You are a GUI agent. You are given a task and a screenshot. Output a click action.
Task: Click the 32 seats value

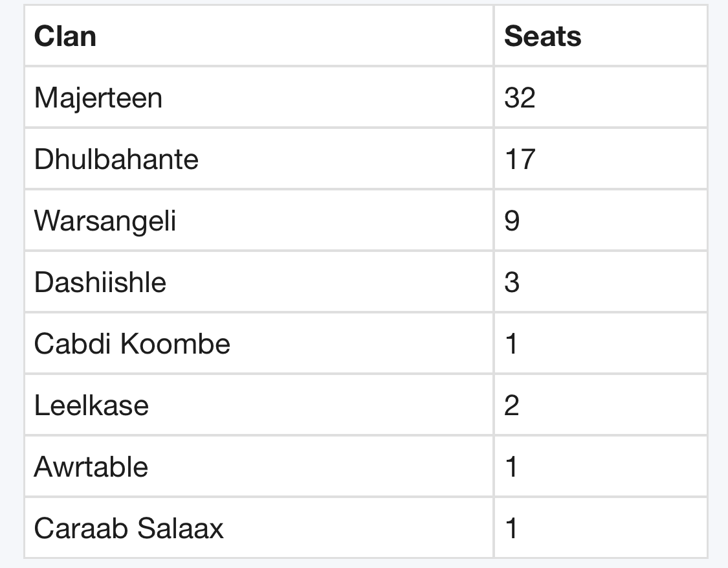[x=520, y=98]
